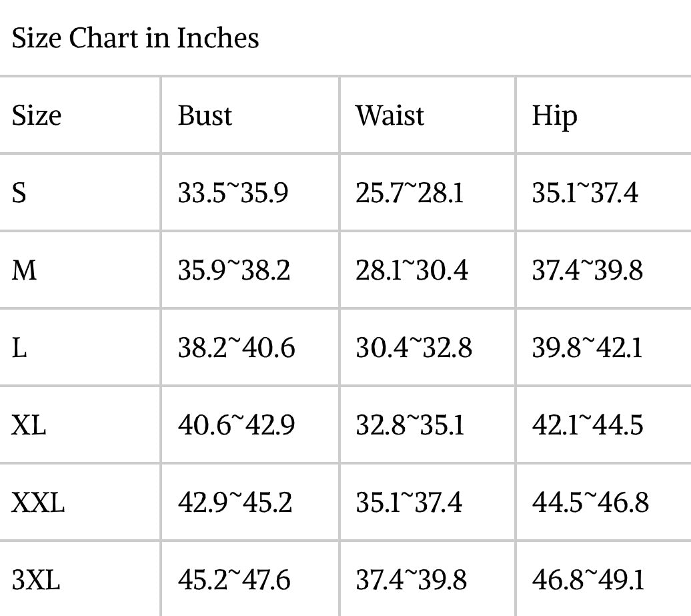The height and width of the screenshot is (616, 691).
Task: Select the S size row label
Action: 19,193
